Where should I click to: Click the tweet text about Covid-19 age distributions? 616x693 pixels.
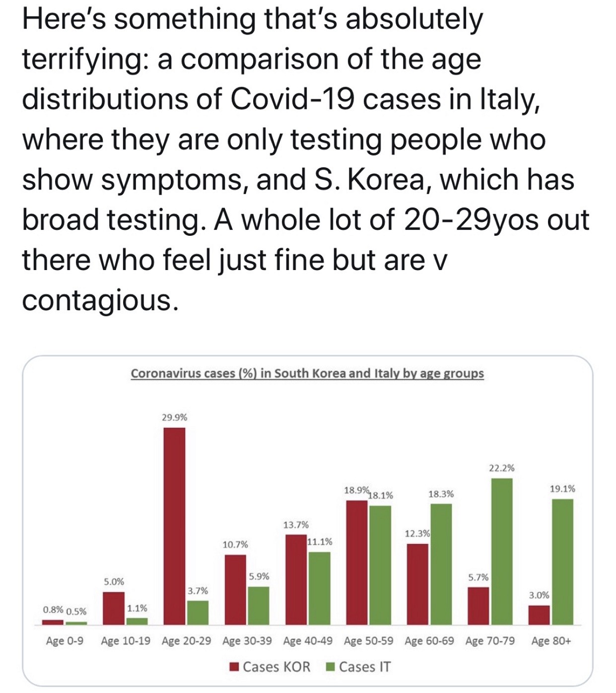[305, 159]
